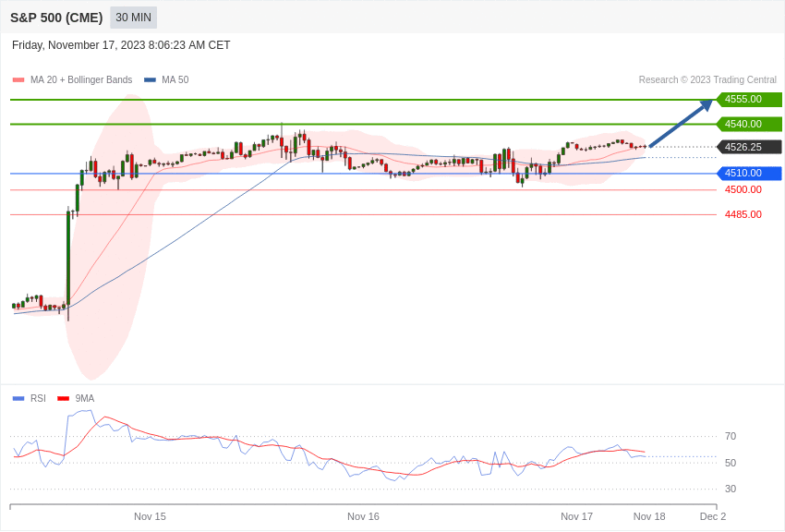785x532 pixels.
Task: Click the 4540.00 green resistance label
Action: point(749,124)
